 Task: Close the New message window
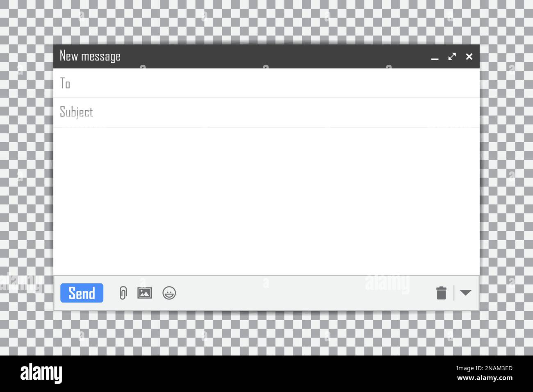tap(469, 57)
